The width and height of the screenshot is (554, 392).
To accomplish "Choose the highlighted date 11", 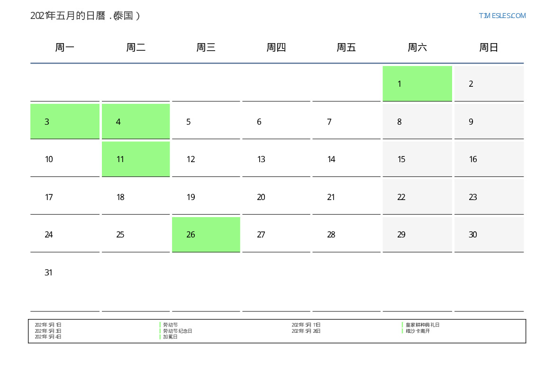I will pyautogui.click(x=136, y=159).
